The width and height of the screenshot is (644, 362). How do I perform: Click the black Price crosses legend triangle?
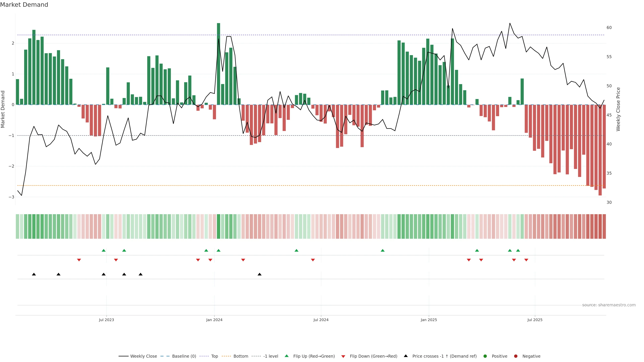pyautogui.click(x=406, y=356)
